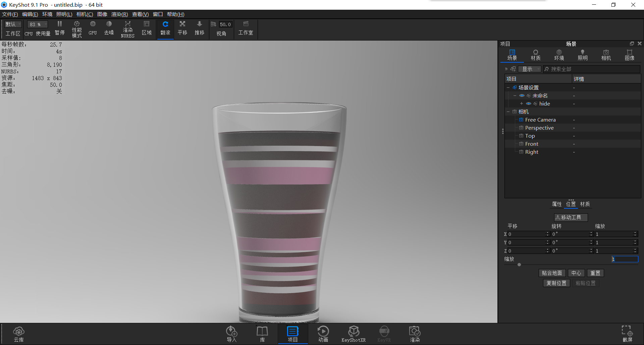Toggle visibility of the 未命名 model
The height and width of the screenshot is (345, 644).
(522, 95)
